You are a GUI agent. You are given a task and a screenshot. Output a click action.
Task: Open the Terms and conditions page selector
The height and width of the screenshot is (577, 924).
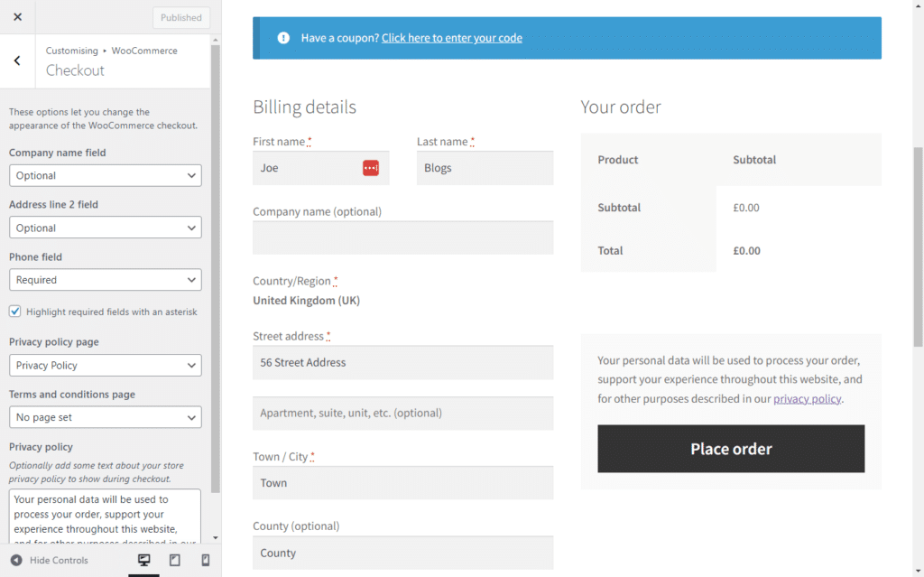click(x=105, y=417)
